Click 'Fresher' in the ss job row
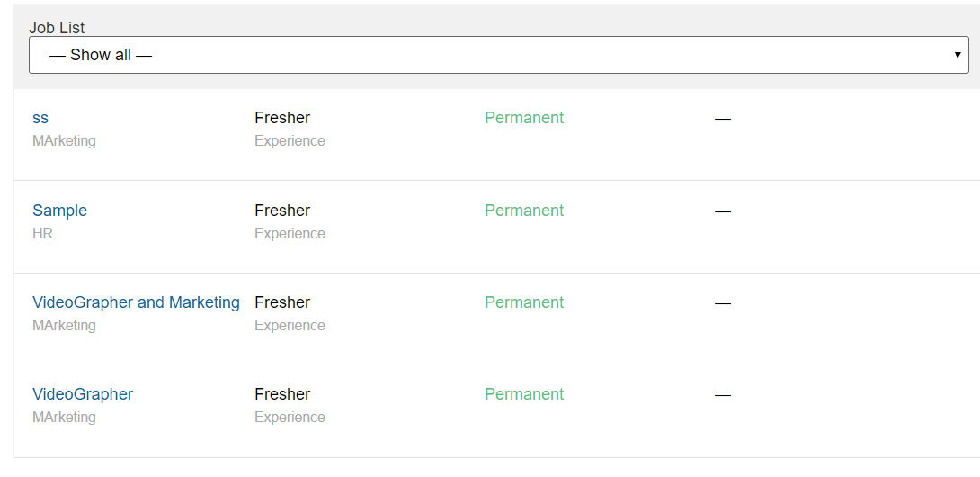 point(282,118)
